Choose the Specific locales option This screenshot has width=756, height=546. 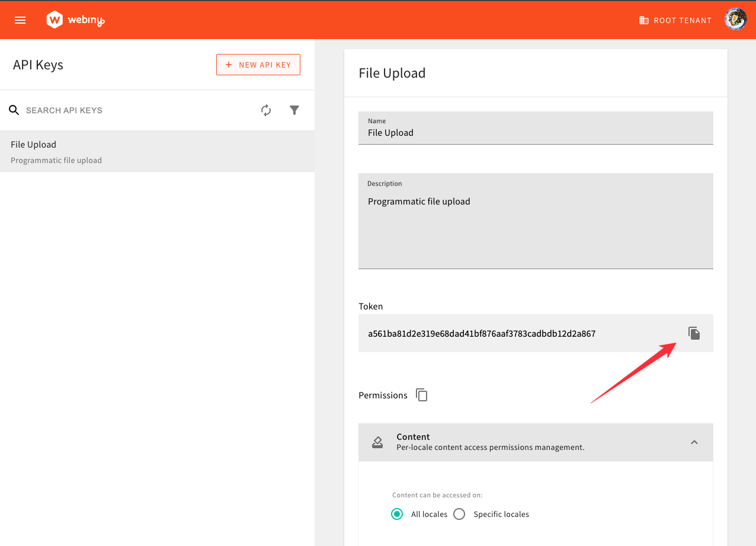pyautogui.click(x=459, y=514)
